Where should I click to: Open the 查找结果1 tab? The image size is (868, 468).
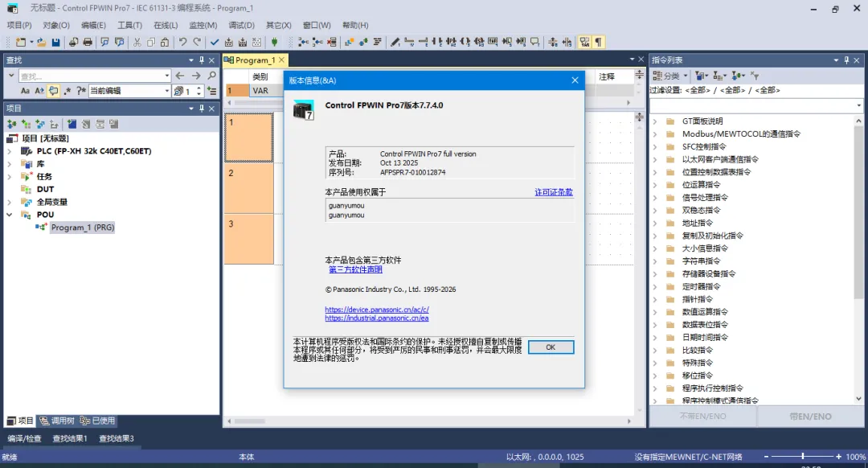[x=70, y=438]
